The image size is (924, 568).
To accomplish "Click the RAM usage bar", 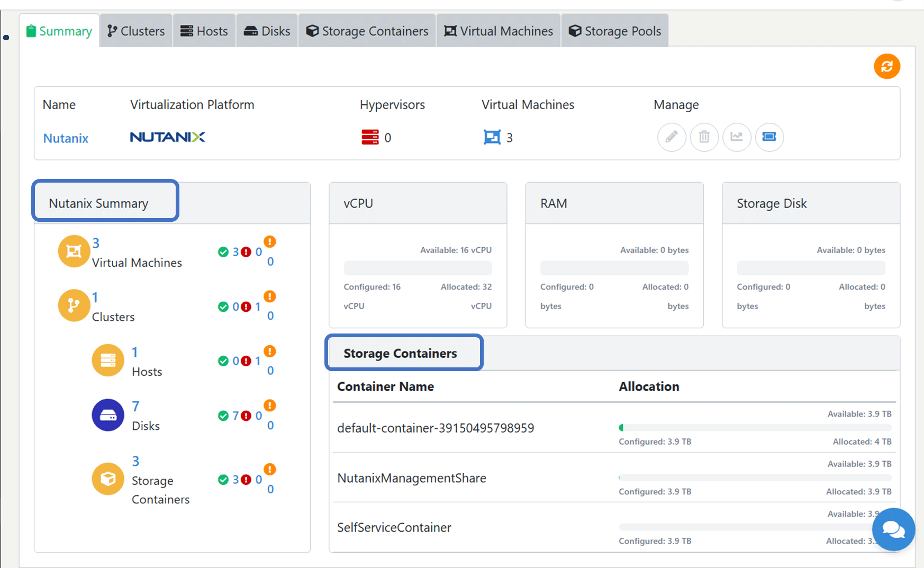I will [614, 268].
